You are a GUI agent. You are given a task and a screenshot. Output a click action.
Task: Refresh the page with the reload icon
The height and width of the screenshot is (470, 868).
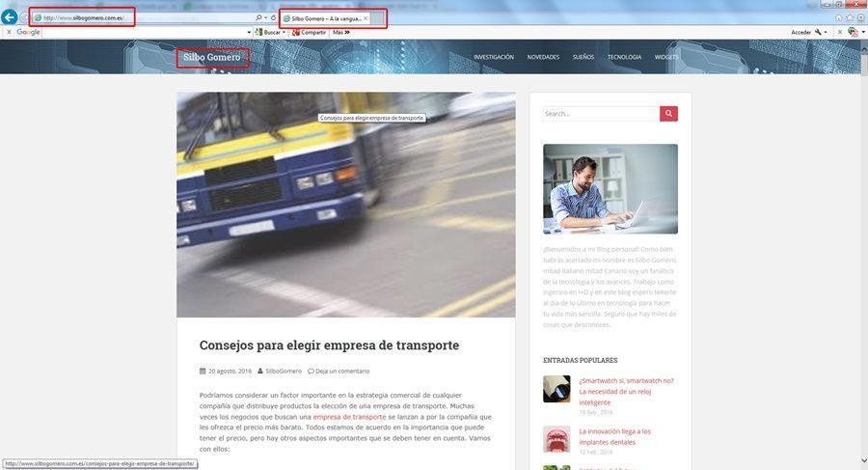point(274,17)
